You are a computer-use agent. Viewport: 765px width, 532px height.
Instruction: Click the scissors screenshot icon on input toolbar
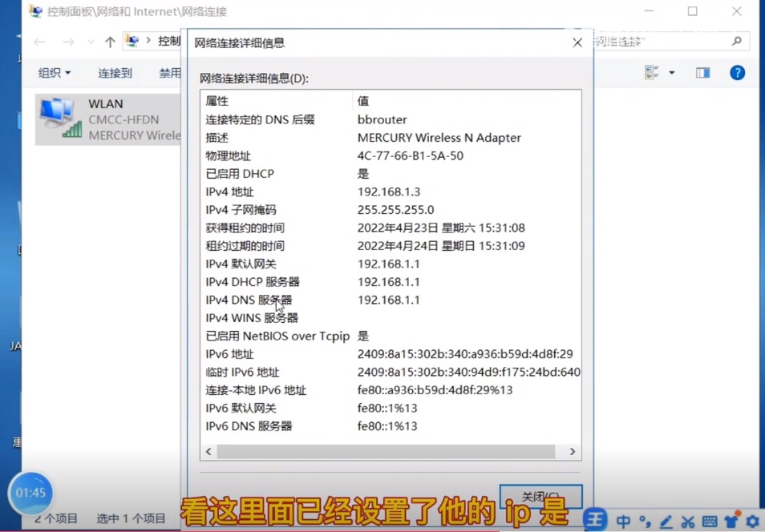click(x=686, y=521)
